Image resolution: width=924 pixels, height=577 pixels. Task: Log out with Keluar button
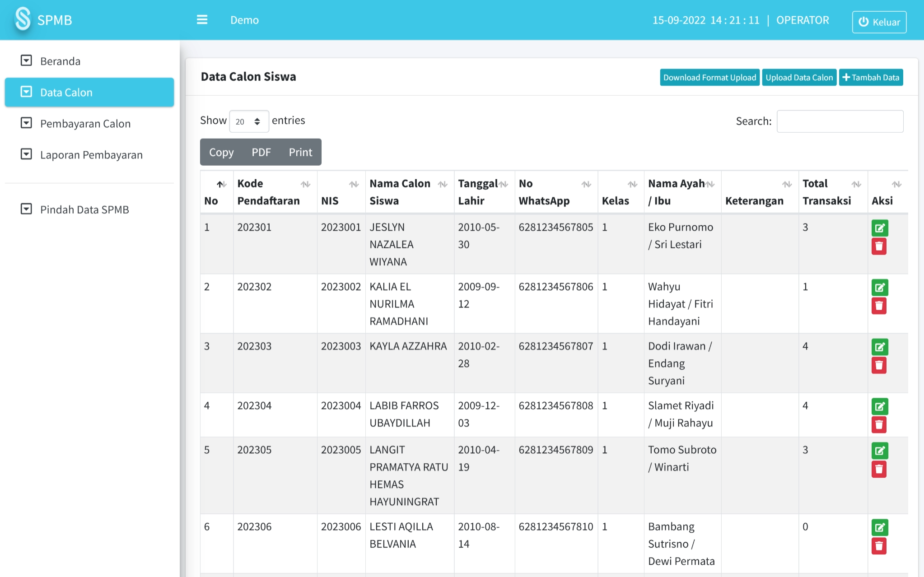pos(879,22)
